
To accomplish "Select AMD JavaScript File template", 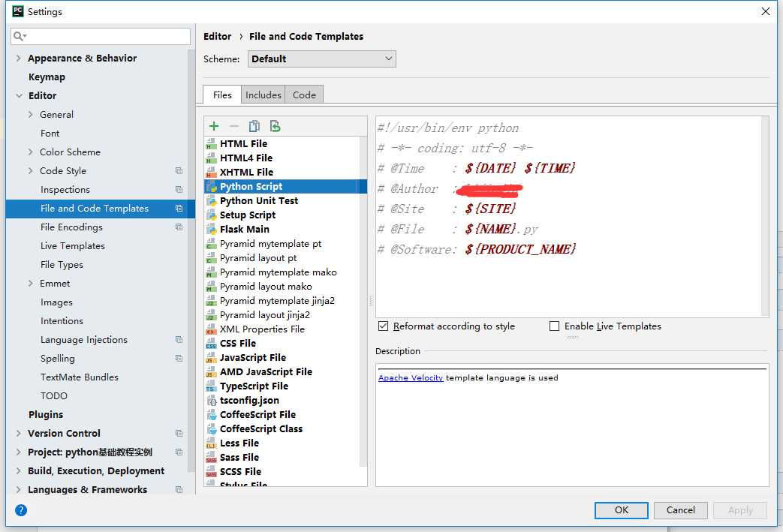I will [x=266, y=372].
